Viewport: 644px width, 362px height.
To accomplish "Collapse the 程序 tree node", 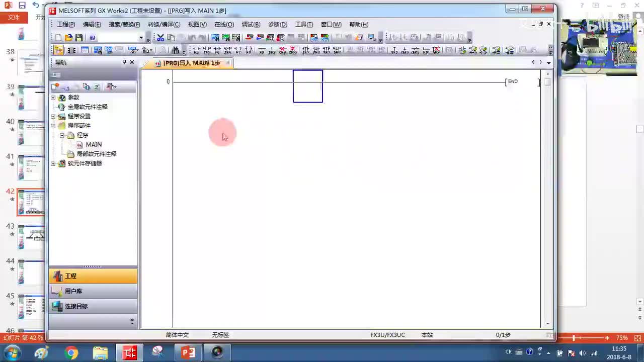I will [62, 135].
